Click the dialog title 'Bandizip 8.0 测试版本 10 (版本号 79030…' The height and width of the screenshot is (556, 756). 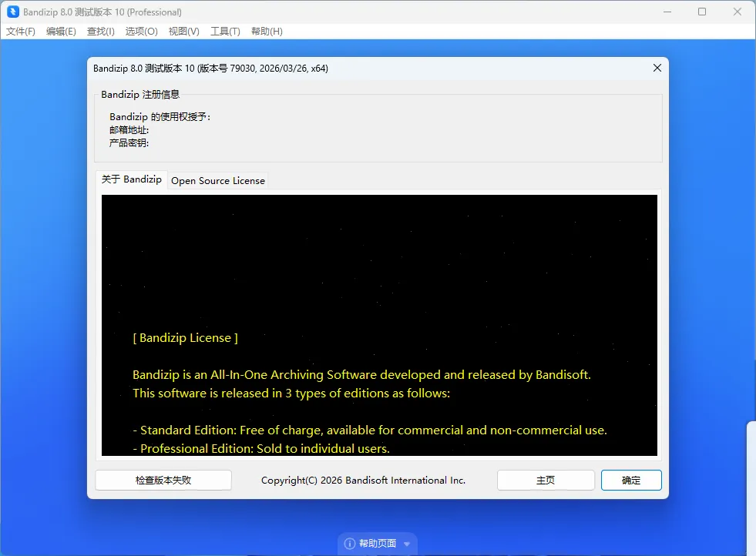pos(210,69)
